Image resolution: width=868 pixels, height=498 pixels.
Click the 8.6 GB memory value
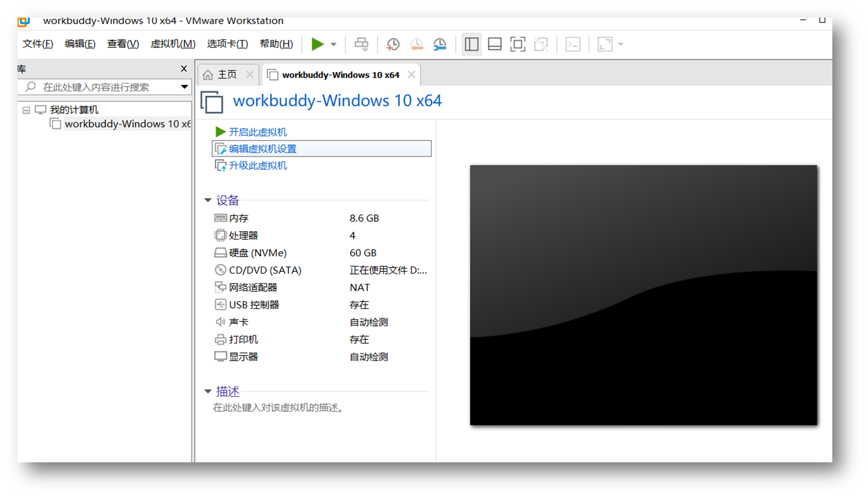tap(364, 218)
